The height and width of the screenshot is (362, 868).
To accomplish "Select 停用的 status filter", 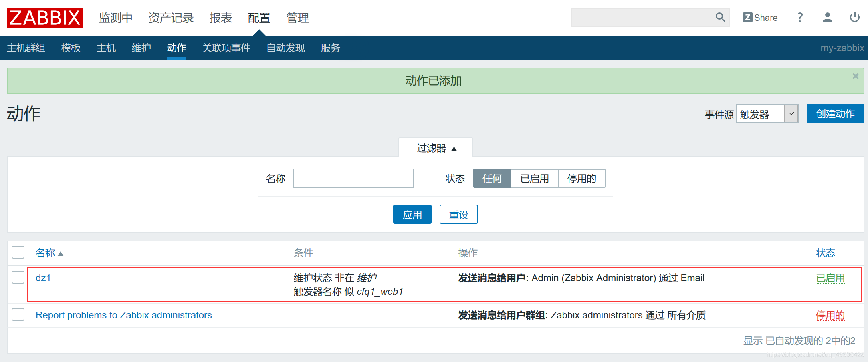I will pyautogui.click(x=581, y=178).
